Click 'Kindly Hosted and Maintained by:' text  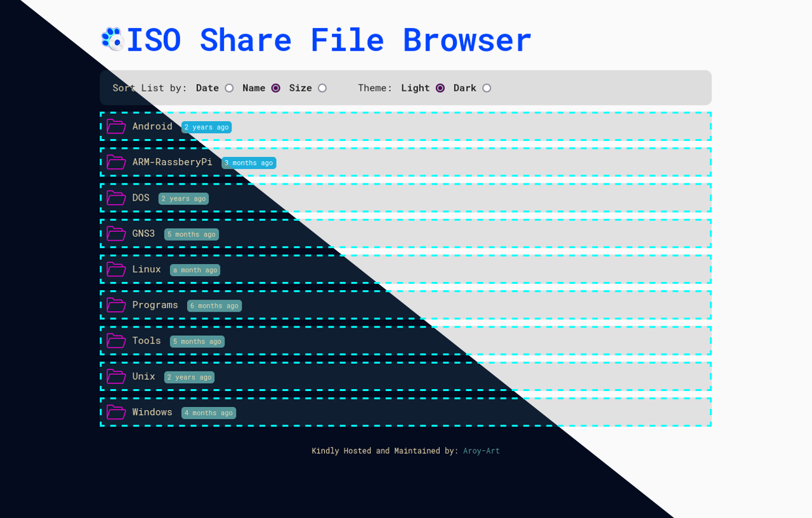384,451
